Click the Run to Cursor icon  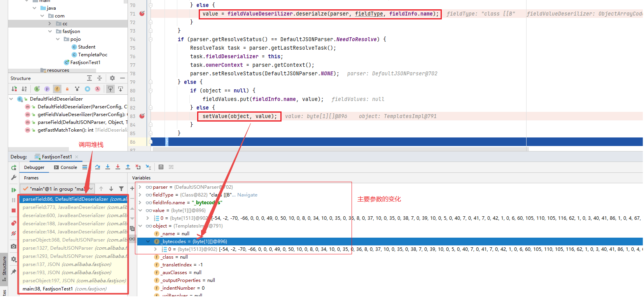pyautogui.click(x=148, y=167)
